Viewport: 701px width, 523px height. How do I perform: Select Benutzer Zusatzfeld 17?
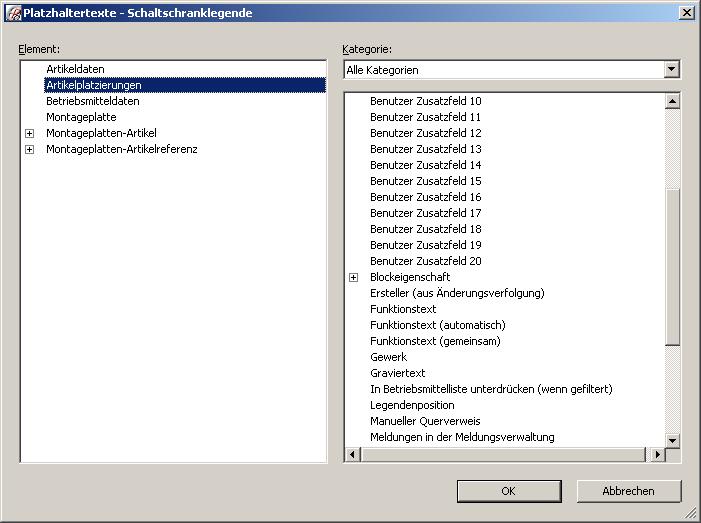click(x=426, y=213)
